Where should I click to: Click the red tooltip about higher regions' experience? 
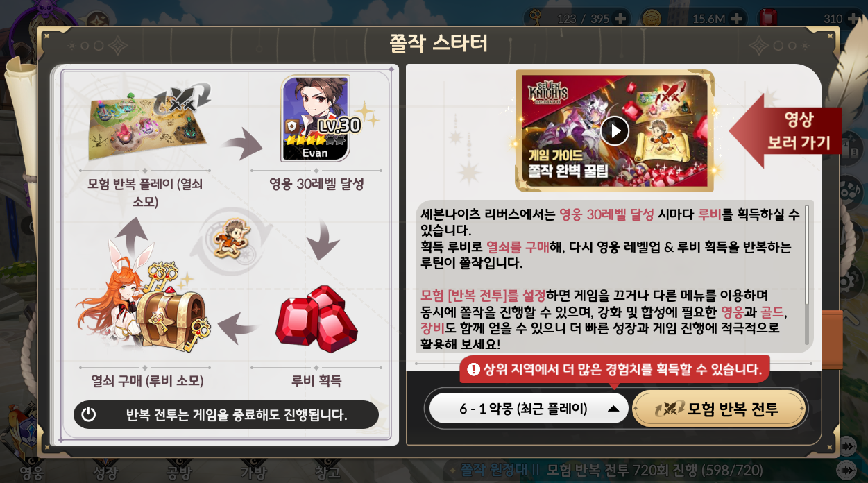[614, 369]
